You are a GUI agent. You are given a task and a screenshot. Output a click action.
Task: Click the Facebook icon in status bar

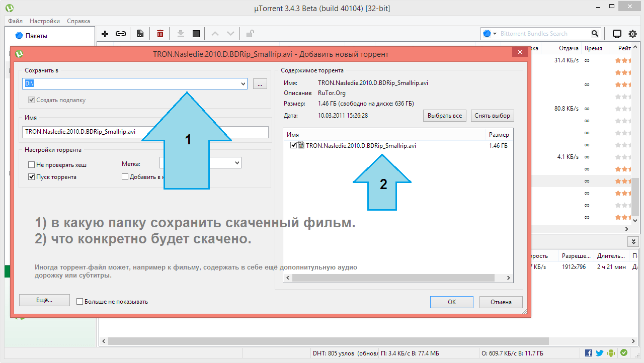589,353
